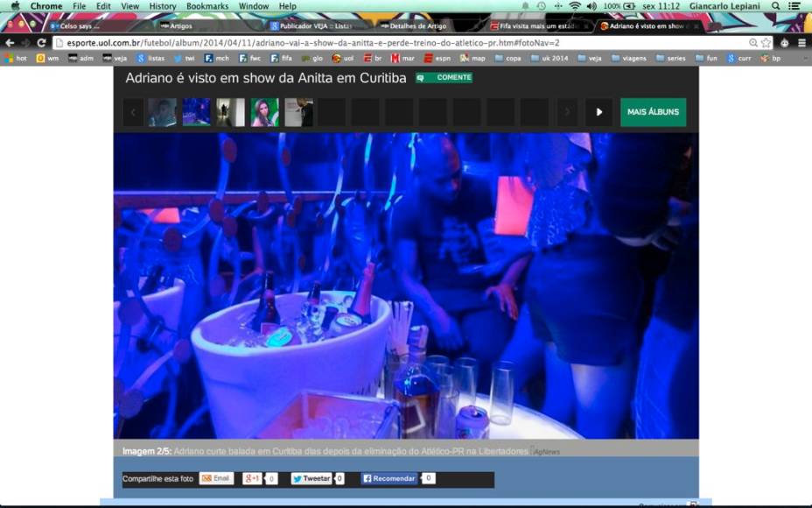Open the green COMENTE comment button
This screenshot has height=508, width=812.
tap(444, 78)
